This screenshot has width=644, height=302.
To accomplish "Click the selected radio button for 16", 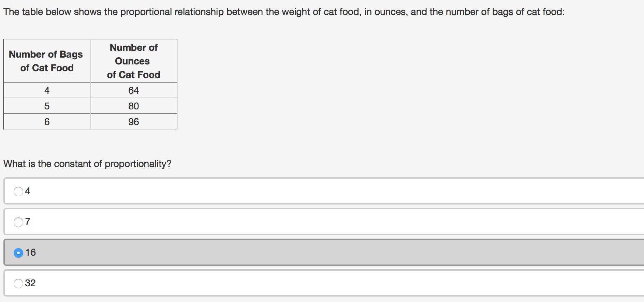I will coord(18,253).
